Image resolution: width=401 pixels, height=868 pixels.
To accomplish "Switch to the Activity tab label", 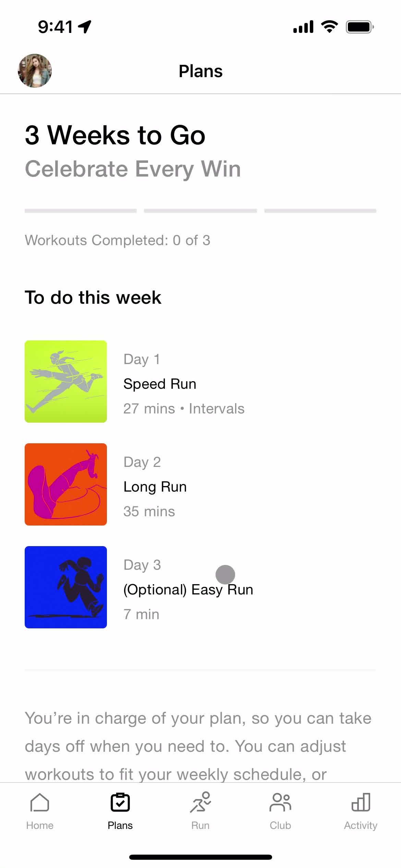I will coord(361,825).
